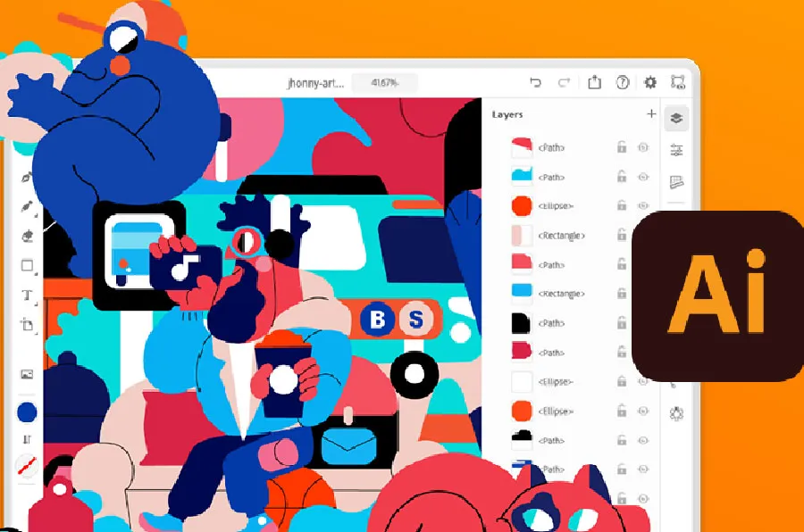This screenshot has height=532, width=804.
Task: Open the Layers panel from right sidebar
Action: [676, 117]
